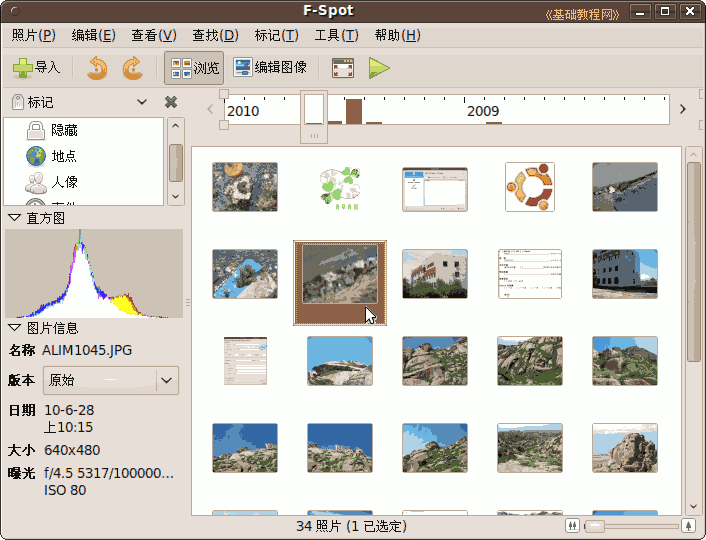Click the tag icon beside 标记 header
The height and width of the screenshot is (540, 706).
coord(18,102)
